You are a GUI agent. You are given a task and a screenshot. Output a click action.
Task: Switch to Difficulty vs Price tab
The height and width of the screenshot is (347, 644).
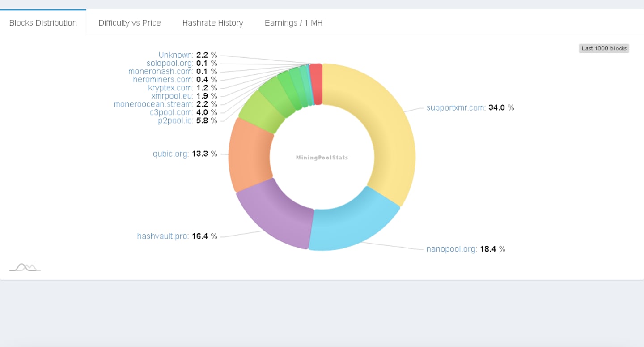pyautogui.click(x=130, y=22)
